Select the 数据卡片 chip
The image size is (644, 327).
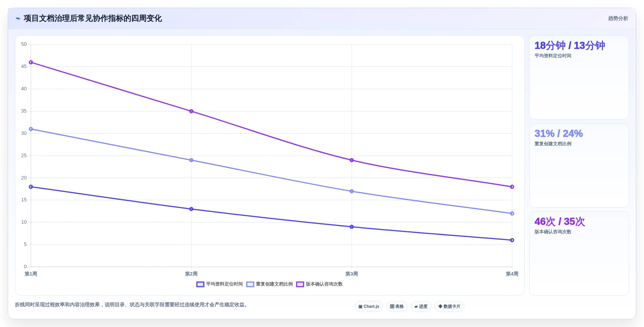coord(449,307)
